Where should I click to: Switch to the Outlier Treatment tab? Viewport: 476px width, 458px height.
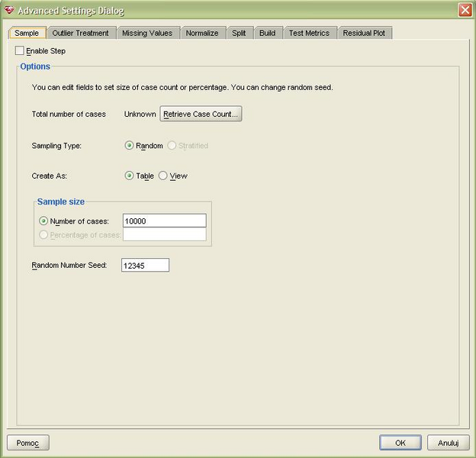80,33
